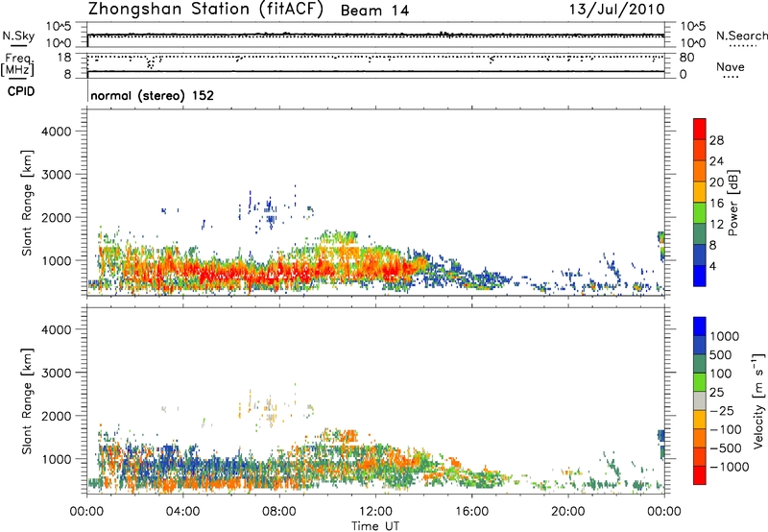Click the "4000" tick on the power panel axis
This screenshot has height=532, width=768.
pos(57,132)
